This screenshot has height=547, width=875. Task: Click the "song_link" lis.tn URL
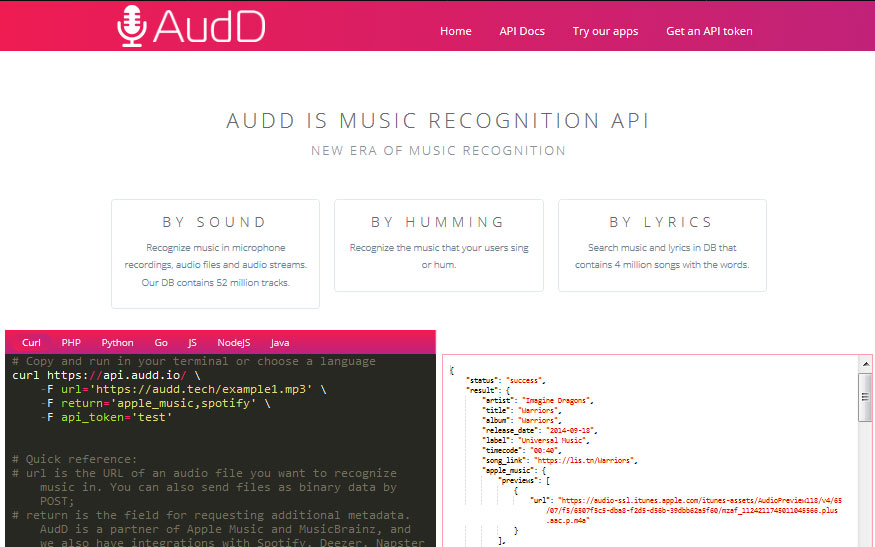point(584,460)
